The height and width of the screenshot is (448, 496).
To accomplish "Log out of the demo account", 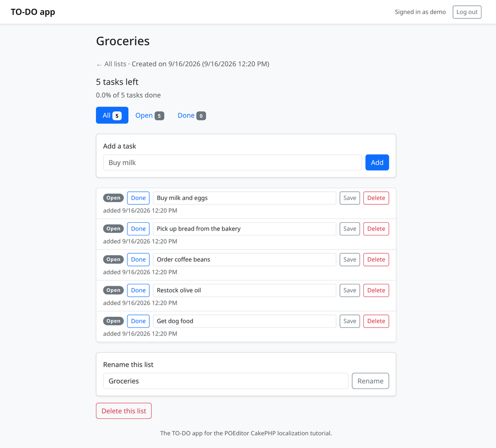I will 466,12.
